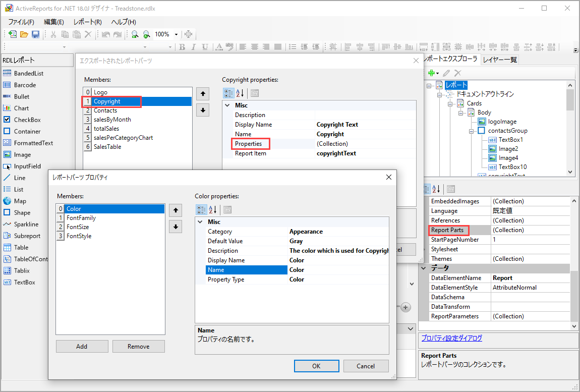This screenshot has height=392, width=580.
Task: Click Categorized view icon in Color properties
Action: [x=202, y=210]
